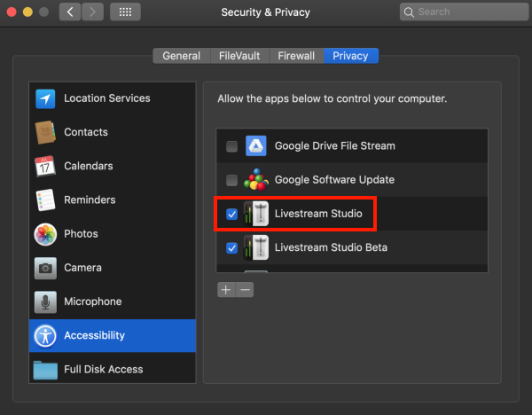Open Reminders in the privacy list
Viewport: 532px width, 415px height.
[x=113, y=200]
